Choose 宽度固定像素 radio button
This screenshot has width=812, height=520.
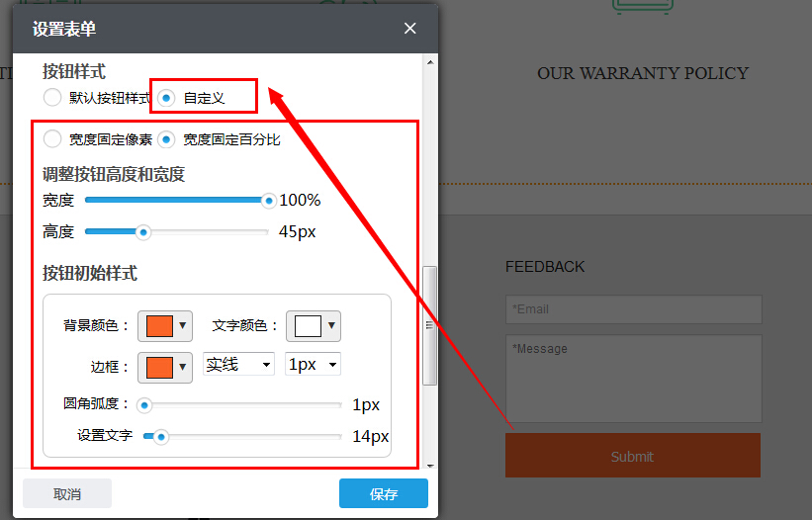click(52, 139)
